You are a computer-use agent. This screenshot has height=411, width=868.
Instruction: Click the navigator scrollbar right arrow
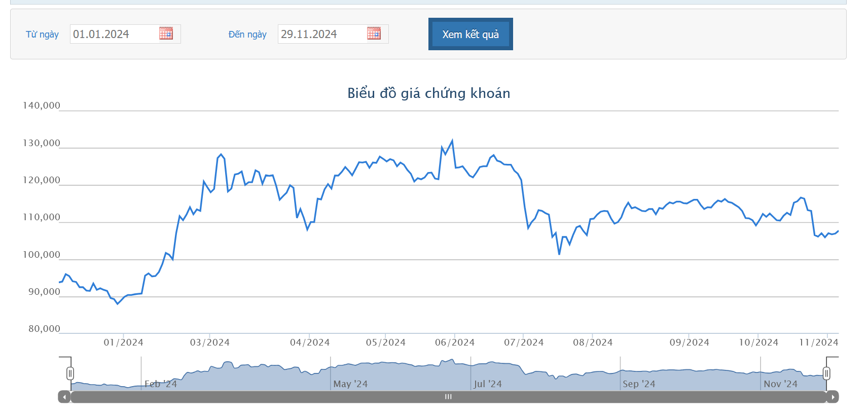(833, 397)
